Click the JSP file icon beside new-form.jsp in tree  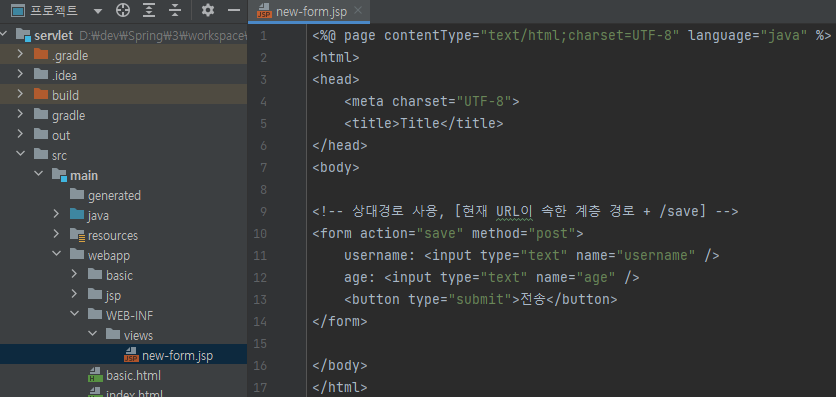(131, 355)
